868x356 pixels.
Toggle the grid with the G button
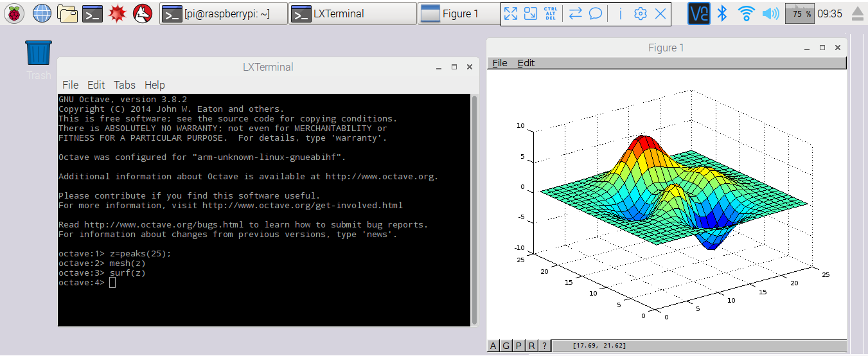(506, 346)
